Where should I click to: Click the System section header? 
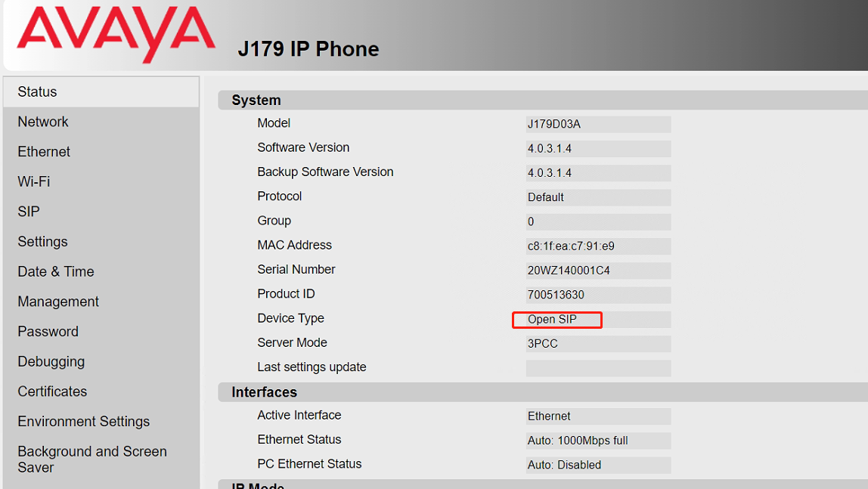click(x=543, y=100)
